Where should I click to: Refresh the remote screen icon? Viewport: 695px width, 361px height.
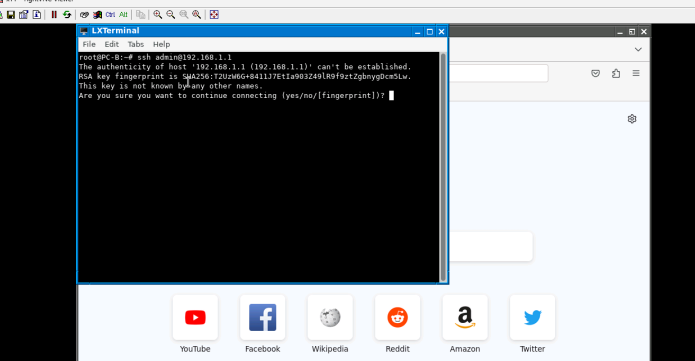click(x=67, y=15)
